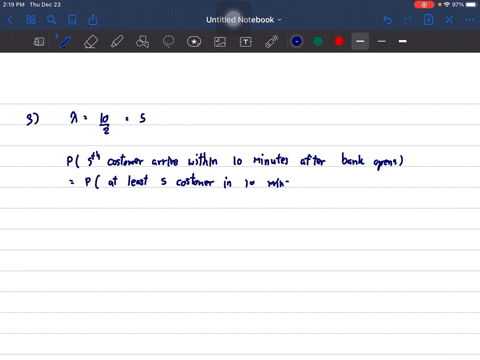The width and height of the screenshot is (480, 360).
Task: Select the Laser pointer tool
Action: coord(272,42)
